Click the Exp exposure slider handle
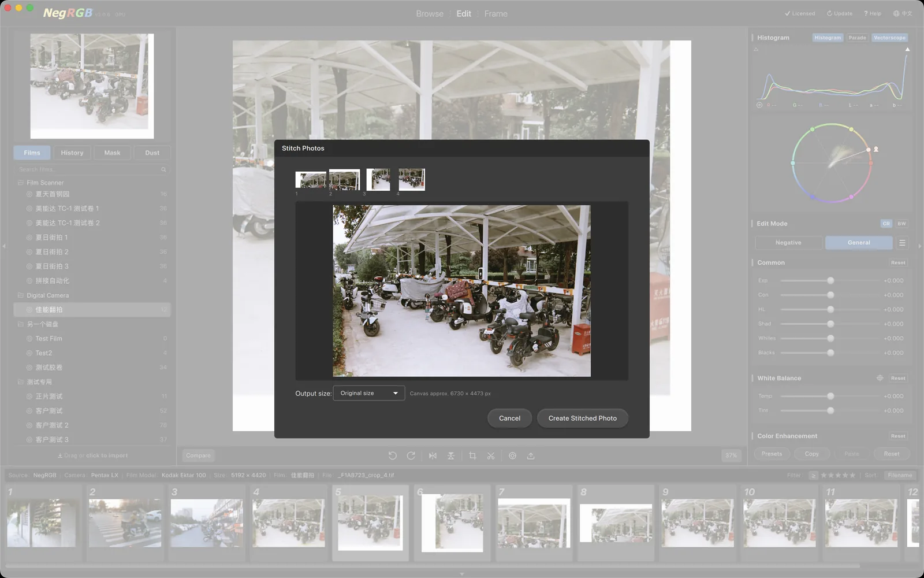This screenshot has width=924, height=578. (x=830, y=280)
